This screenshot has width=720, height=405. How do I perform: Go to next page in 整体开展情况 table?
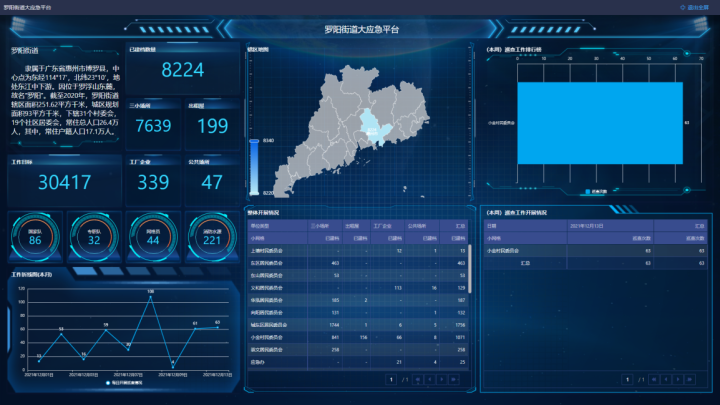coord(443,380)
